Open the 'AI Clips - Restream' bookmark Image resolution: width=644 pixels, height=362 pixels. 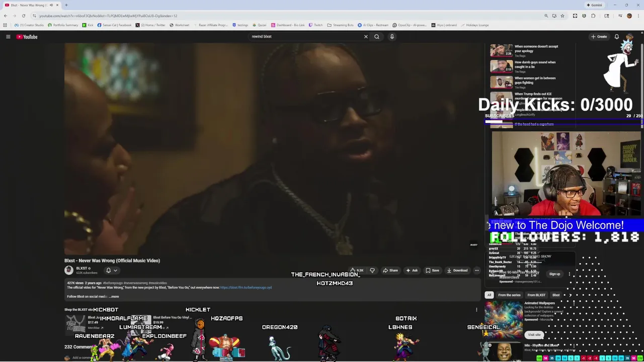coord(373,25)
